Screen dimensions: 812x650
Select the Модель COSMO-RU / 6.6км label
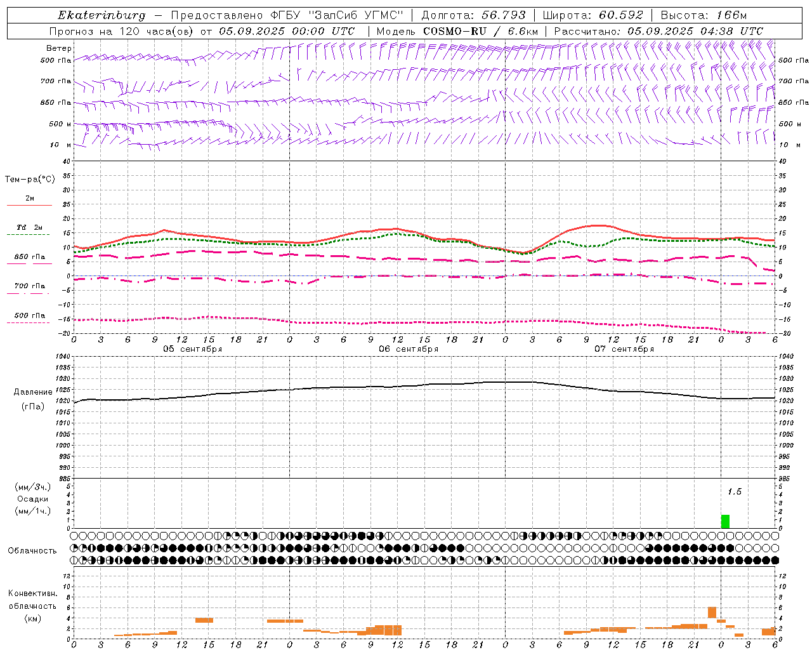457,31
